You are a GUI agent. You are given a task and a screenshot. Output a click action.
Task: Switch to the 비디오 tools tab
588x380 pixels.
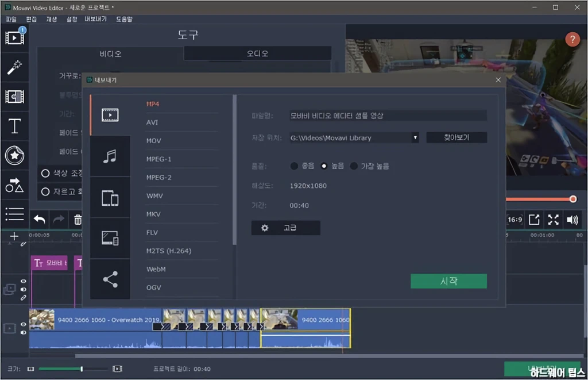coord(110,53)
